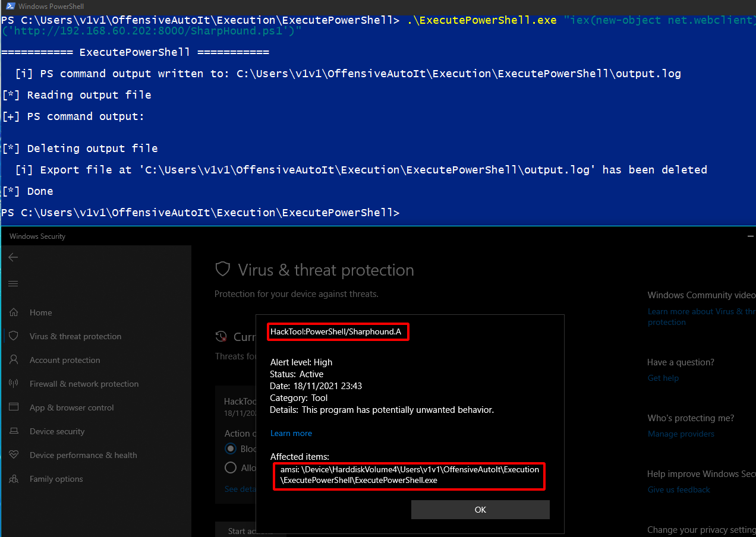The image size is (756, 537).
Task: Click OK to close the threat details dialog
Action: point(480,510)
